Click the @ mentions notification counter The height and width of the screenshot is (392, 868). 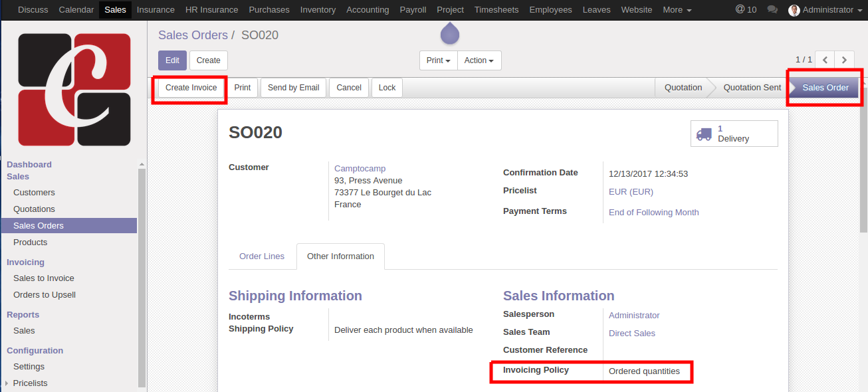pos(746,10)
